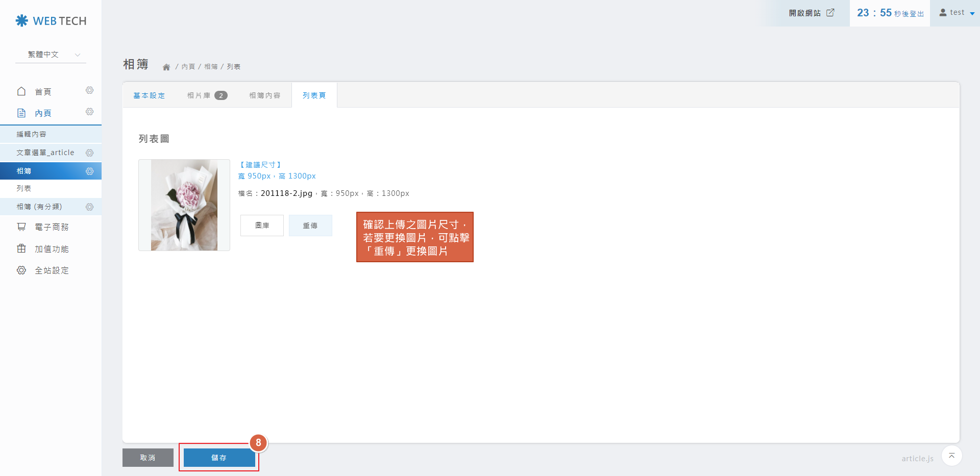
Task: Expand 電子商務 in the sidebar
Action: point(51,227)
